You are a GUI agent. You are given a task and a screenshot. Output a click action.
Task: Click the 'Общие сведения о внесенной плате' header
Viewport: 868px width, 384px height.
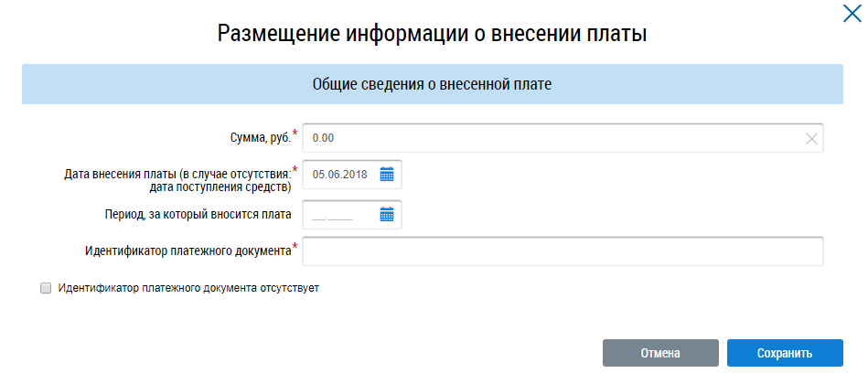coord(433,84)
